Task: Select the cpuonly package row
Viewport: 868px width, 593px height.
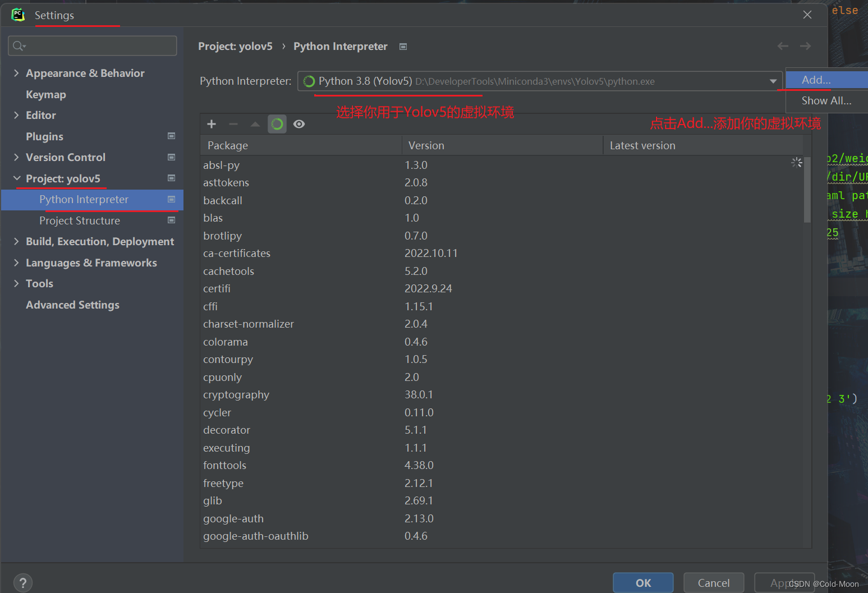Action: pyautogui.click(x=502, y=377)
